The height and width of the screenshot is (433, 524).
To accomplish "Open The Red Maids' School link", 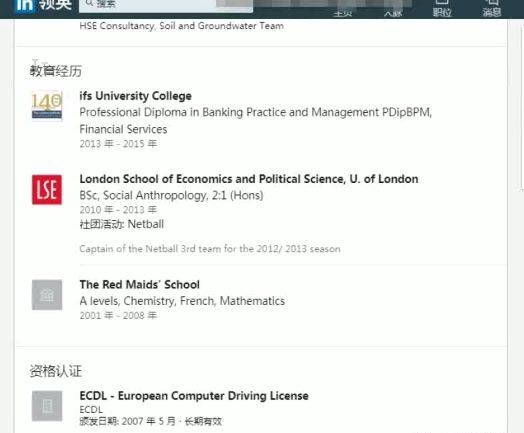I will (x=139, y=285).
